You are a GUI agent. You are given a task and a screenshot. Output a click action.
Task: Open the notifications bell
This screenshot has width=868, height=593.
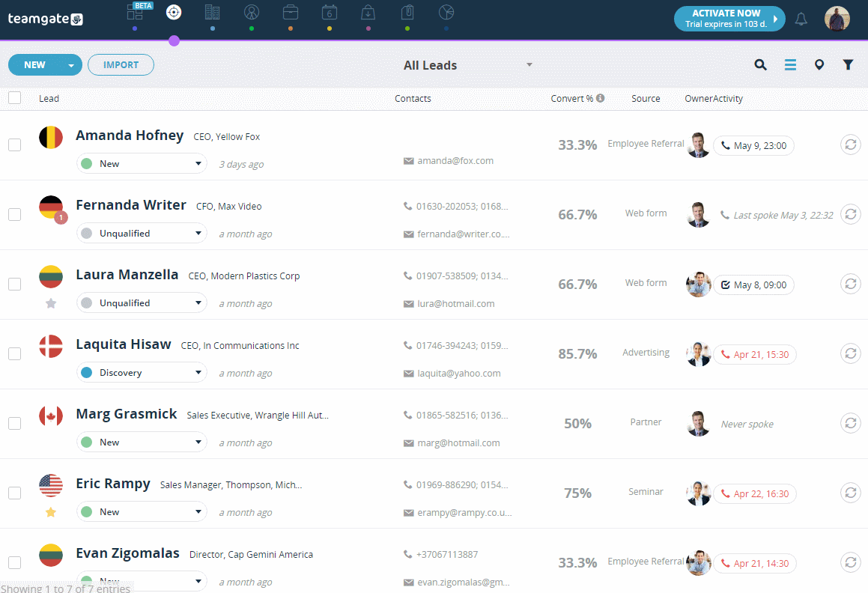tap(801, 19)
